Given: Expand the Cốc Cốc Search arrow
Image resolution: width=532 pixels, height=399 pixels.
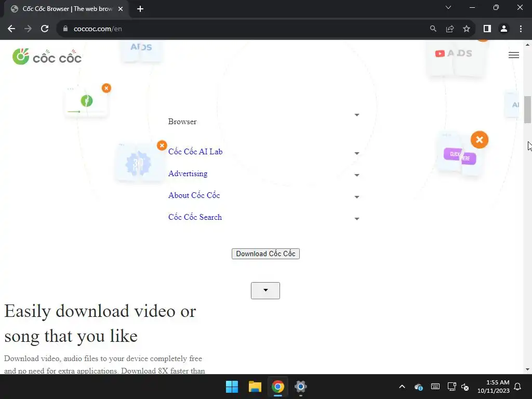Looking at the screenshot, I should [356, 219].
